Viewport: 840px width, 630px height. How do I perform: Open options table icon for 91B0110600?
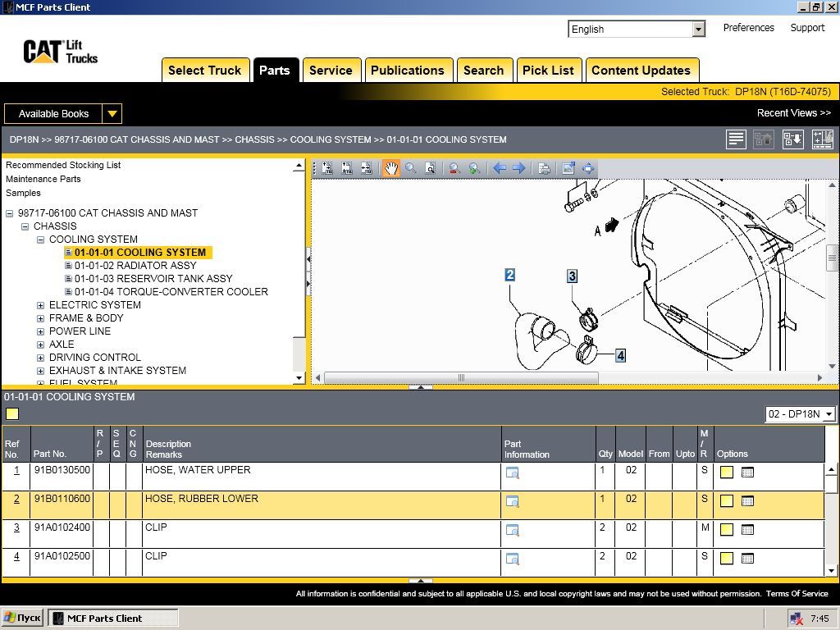(x=747, y=501)
